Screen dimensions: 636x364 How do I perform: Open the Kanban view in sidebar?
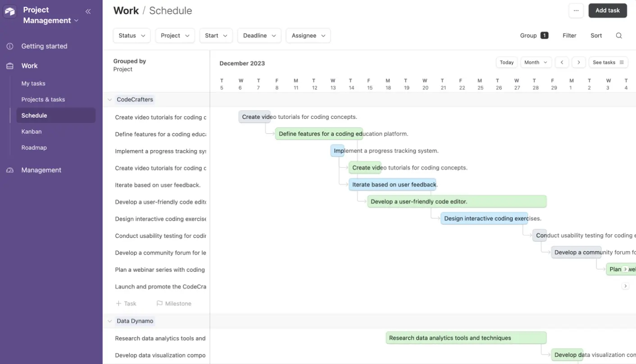tap(32, 132)
